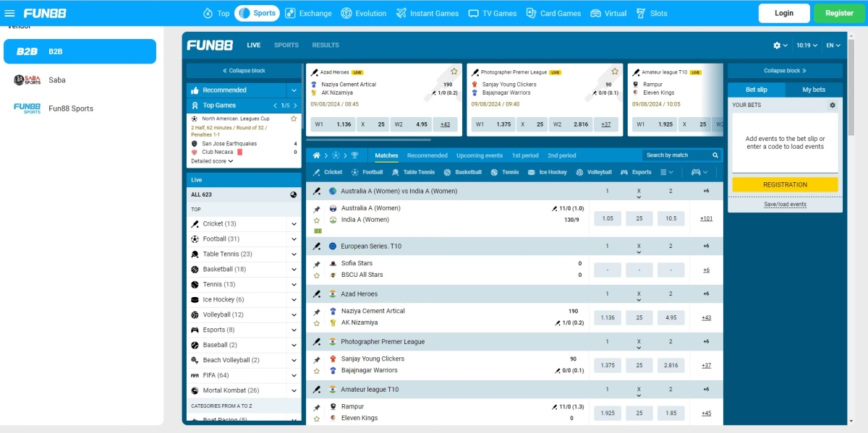Viewport: 868px width, 433px height.
Task: Toggle favorite star for AK Nizamiya match
Action: tap(317, 322)
